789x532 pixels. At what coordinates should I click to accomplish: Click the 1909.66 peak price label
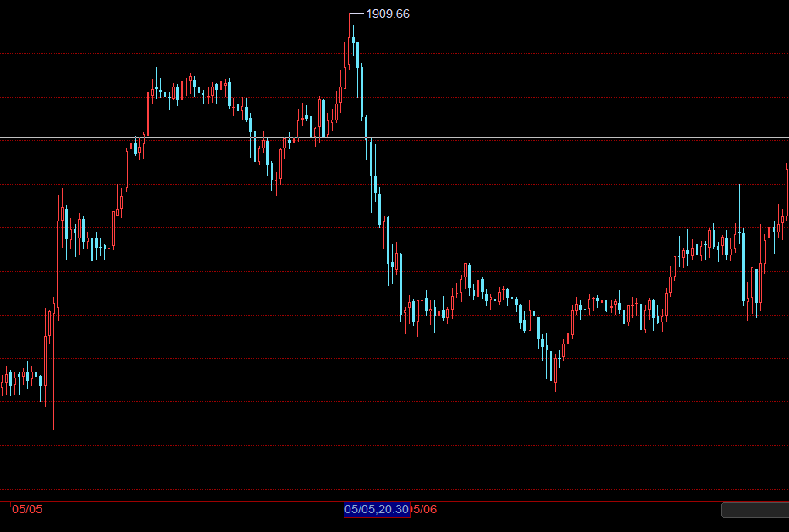pos(388,14)
